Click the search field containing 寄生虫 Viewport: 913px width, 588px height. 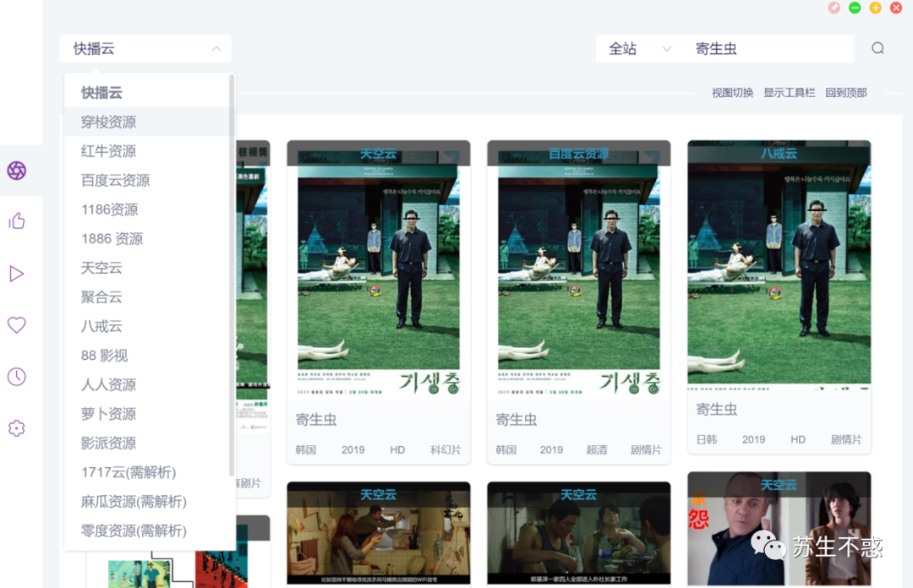[x=768, y=49]
